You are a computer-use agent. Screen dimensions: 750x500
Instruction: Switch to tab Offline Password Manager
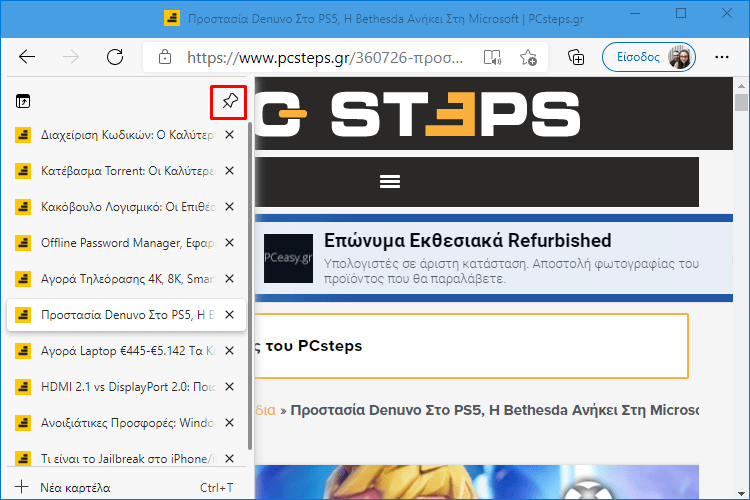point(126,243)
